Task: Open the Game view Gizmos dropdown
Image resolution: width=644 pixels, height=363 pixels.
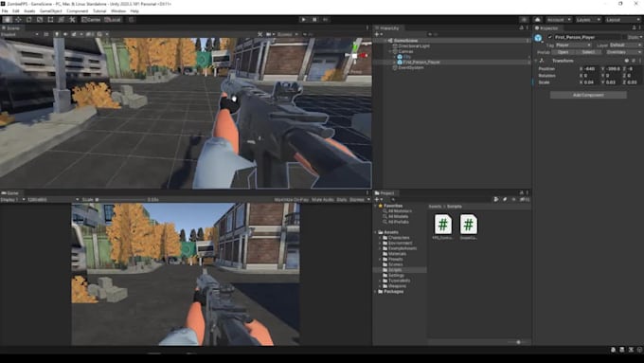Action: 359,199
